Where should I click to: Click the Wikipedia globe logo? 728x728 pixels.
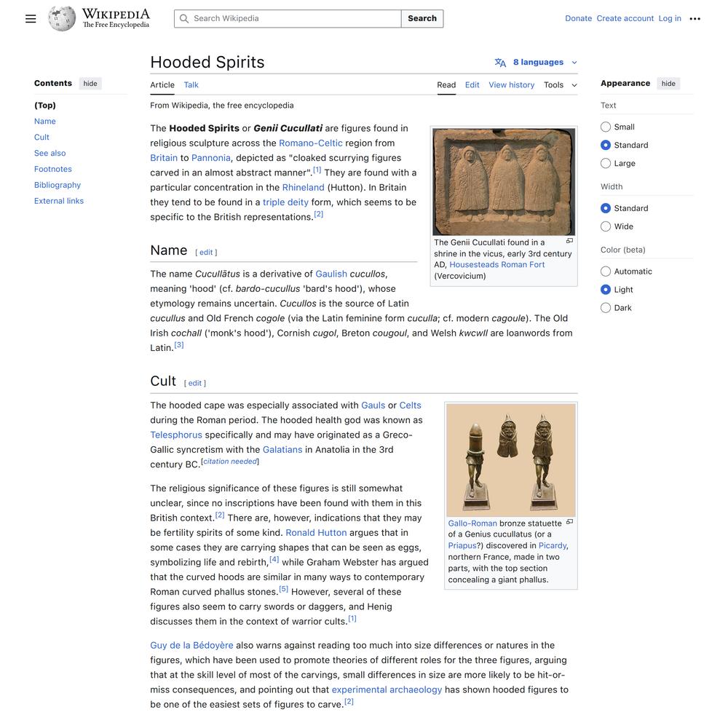tap(62, 19)
